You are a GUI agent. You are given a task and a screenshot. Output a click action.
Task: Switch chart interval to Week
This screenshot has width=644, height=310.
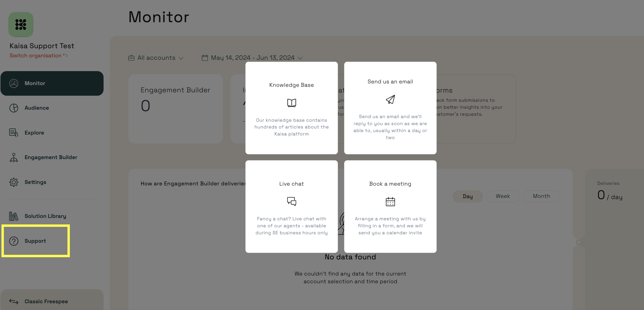pos(502,196)
